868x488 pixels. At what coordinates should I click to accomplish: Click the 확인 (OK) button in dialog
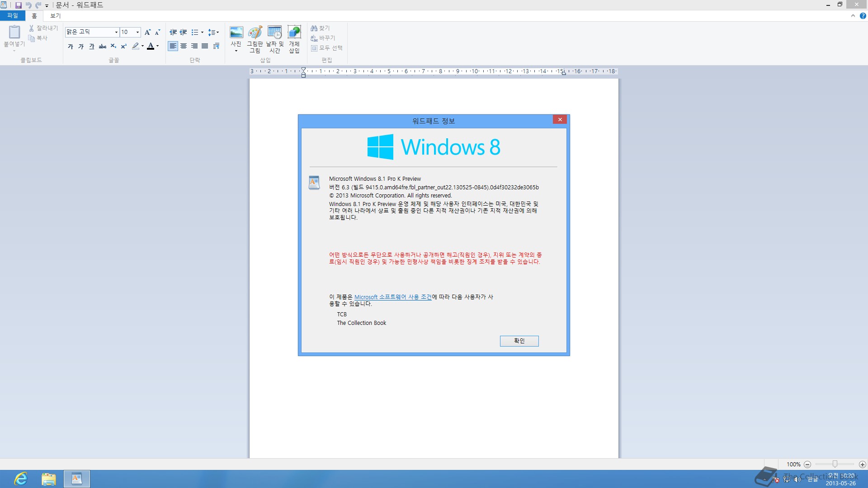[x=519, y=341]
